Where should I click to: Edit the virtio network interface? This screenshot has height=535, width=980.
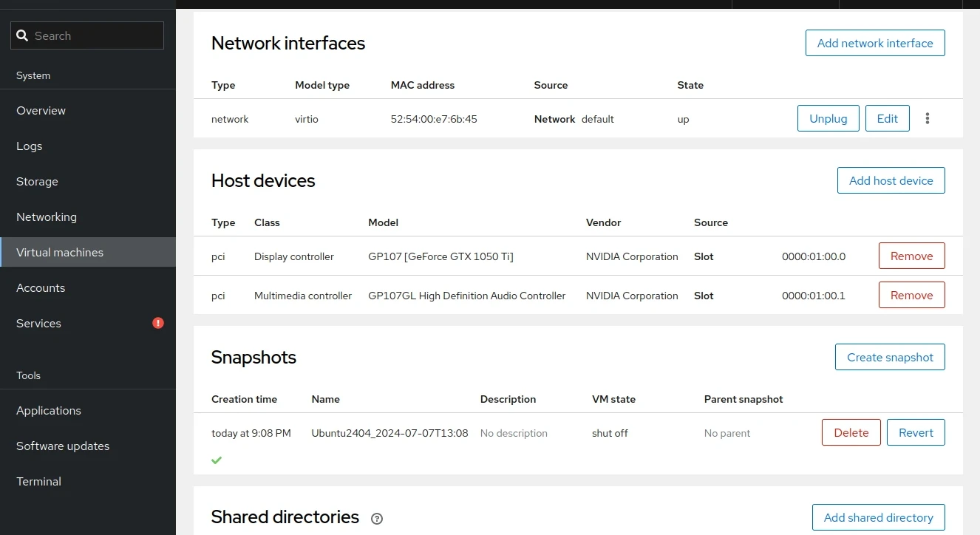click(887, 118)
